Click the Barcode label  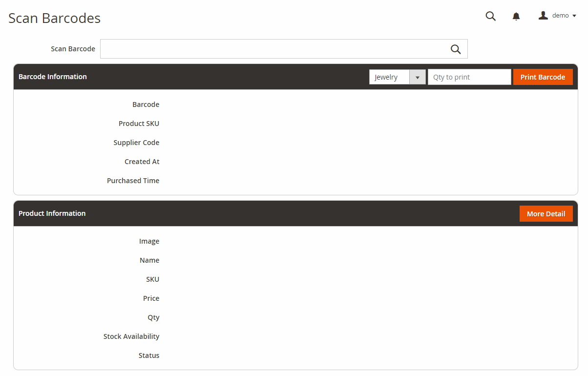coord(146,104)
